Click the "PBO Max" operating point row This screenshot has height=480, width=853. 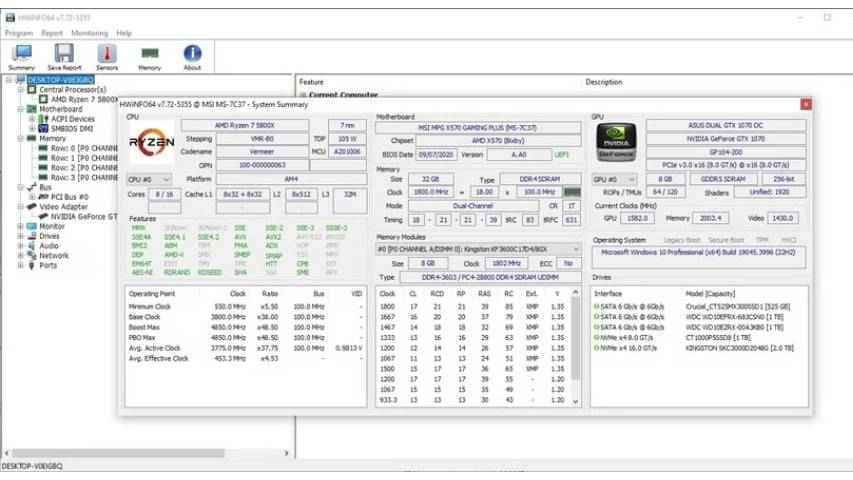click(245, 337)
